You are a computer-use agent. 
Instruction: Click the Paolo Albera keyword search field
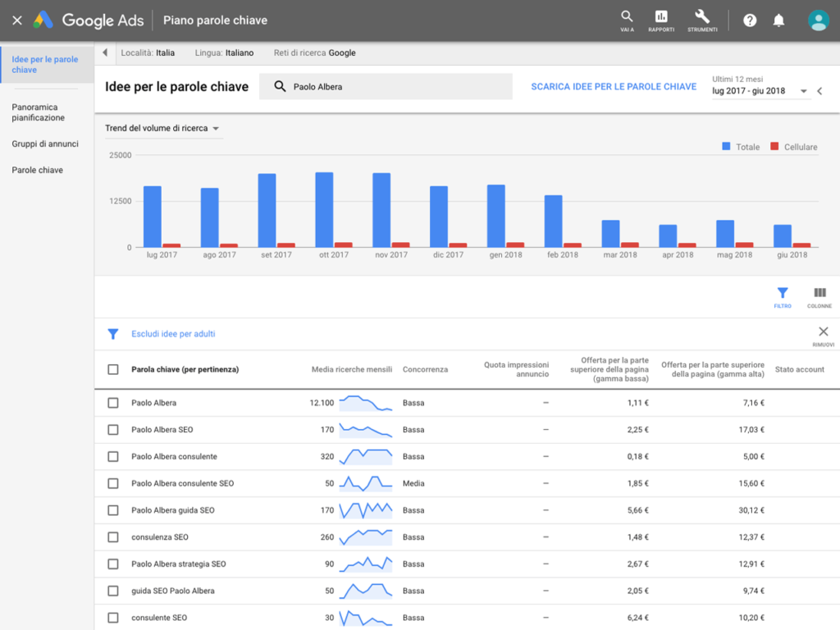(x=386, y=86)
